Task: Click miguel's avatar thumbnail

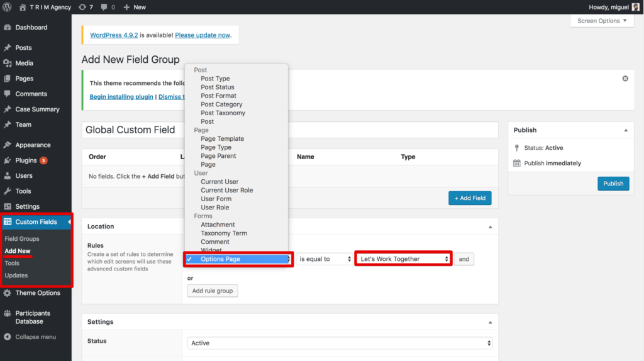Action: [x=635, y=7]
